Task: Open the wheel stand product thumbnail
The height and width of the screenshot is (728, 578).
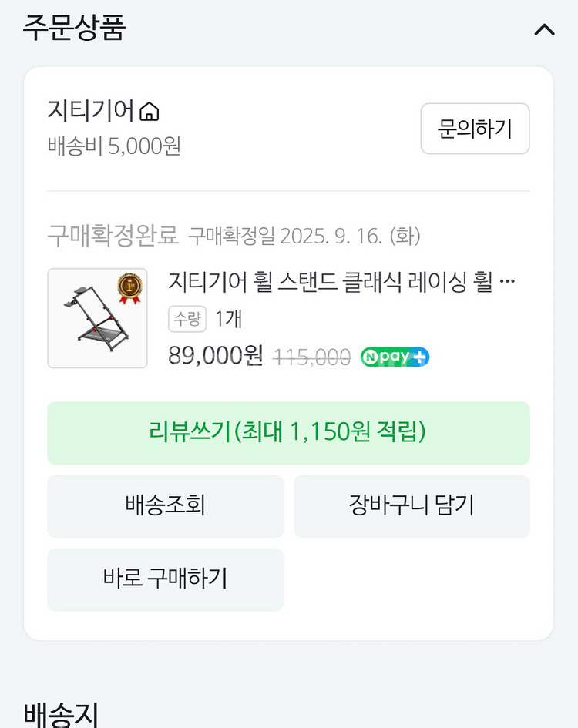Action: coord(97,318)
